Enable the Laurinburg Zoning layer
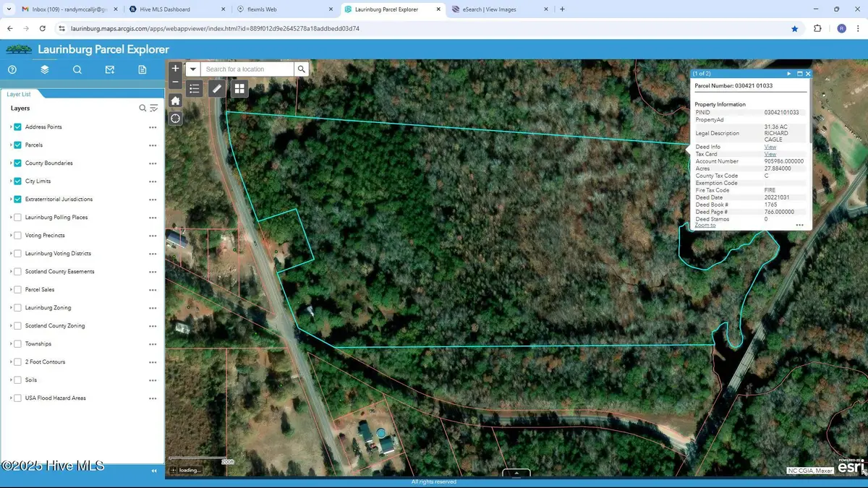868x488 pixels. point(17,307)
